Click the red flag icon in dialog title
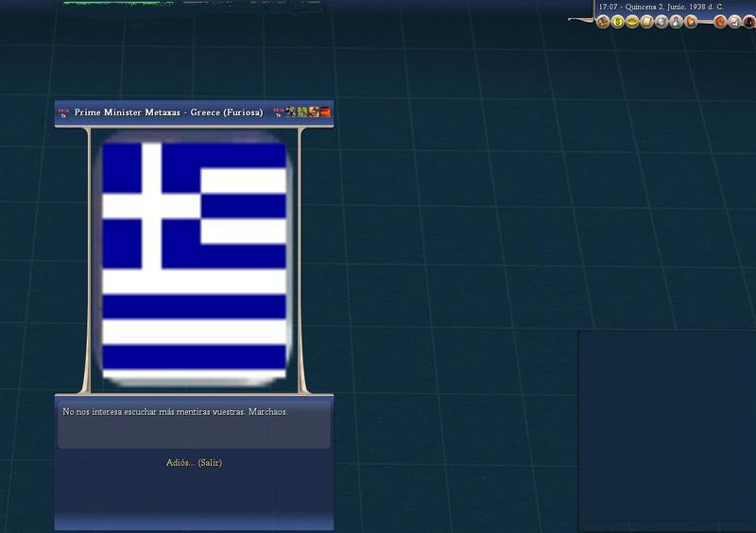Viewport: 756px width, 533px height. tap(325, 112)
